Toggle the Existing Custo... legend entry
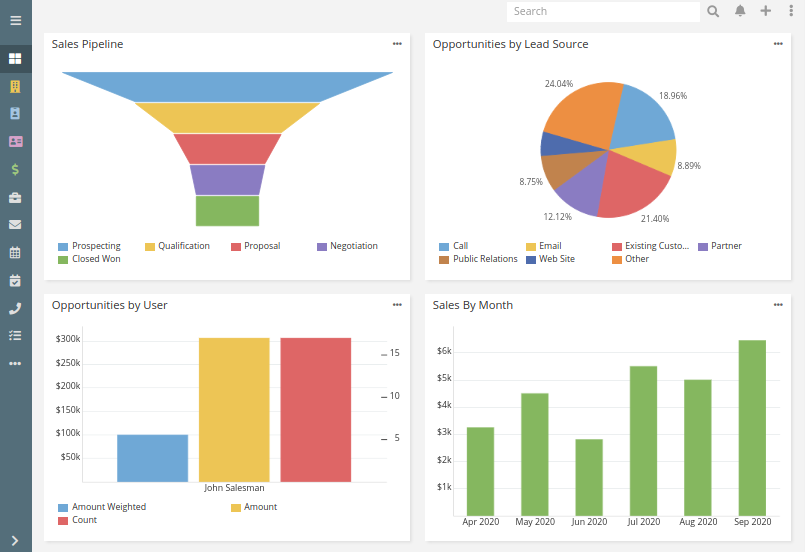The image size is (805, 552). pos(651,246)
